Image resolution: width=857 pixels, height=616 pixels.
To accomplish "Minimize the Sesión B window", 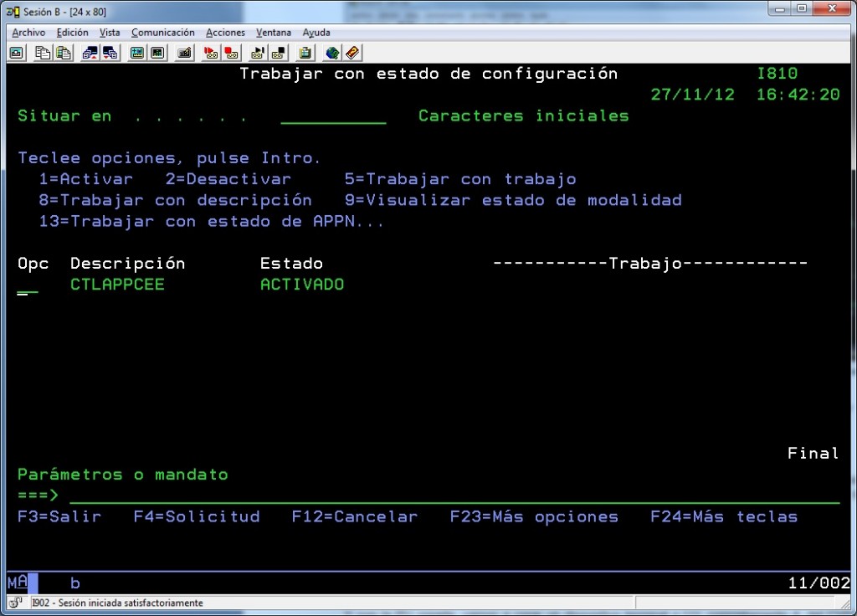I will [x=780, y=8].
